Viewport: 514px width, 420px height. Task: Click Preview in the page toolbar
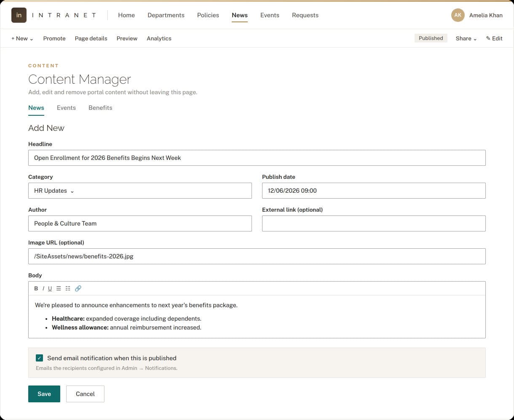(127, 38)
